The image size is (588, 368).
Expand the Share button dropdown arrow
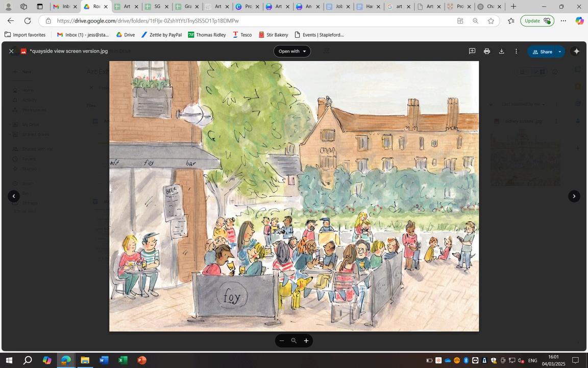click(x=560, y=52)
